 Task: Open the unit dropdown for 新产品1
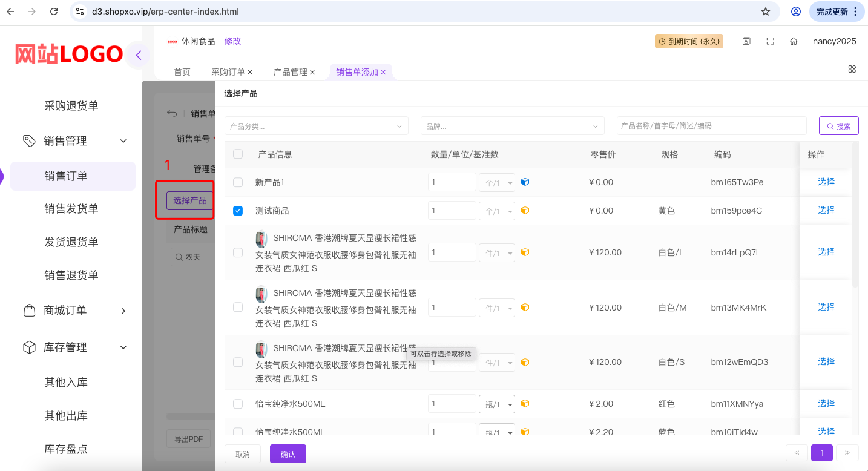497,182
